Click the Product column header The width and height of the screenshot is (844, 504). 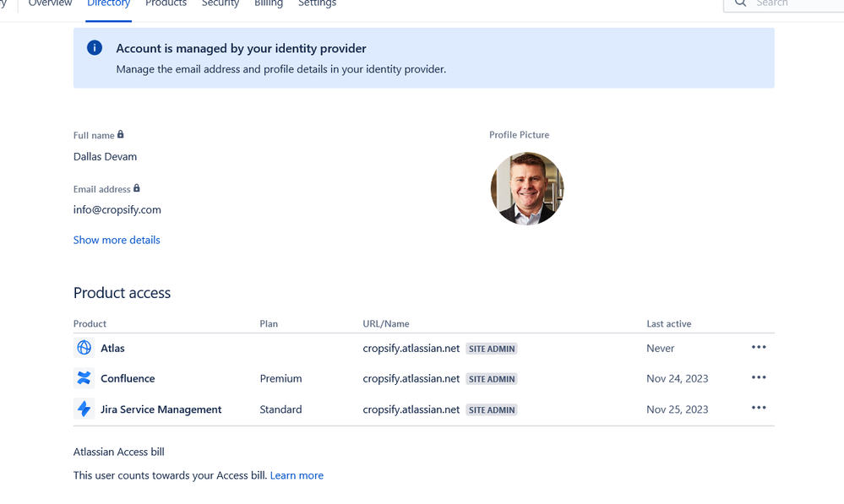(90, 323)
